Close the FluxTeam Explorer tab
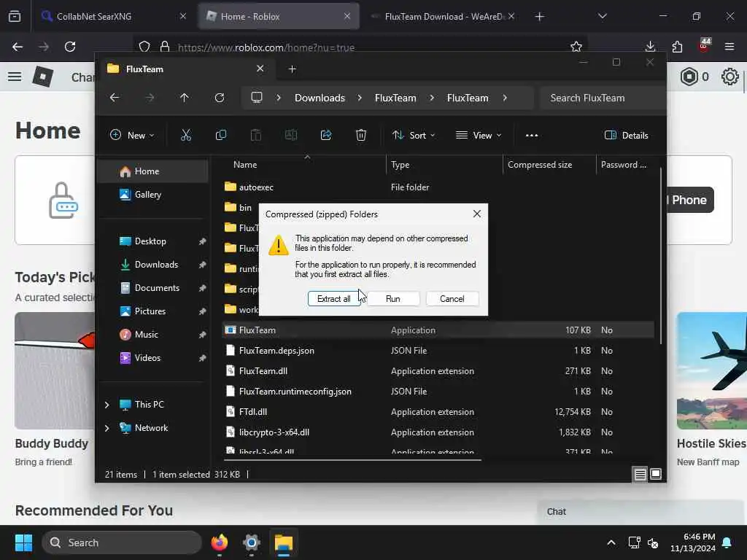The width and height of the screenshot is (747, 560). coord(260,69)
